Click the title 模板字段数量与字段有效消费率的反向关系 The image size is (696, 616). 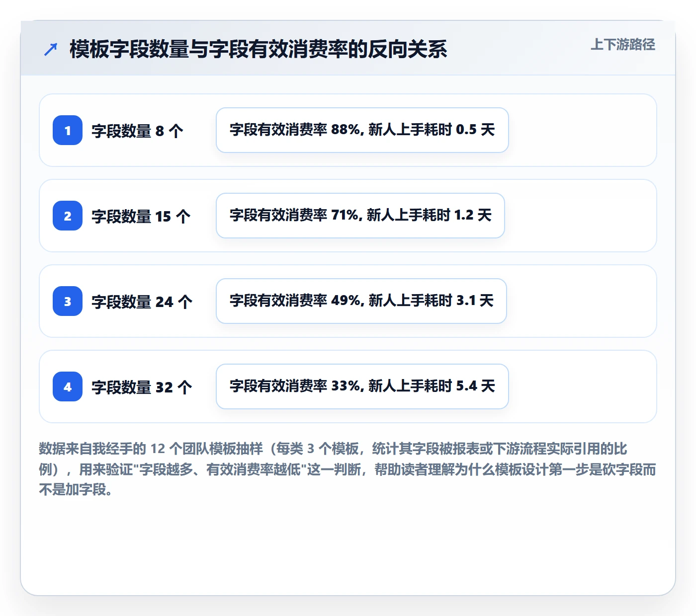(259, 49)
